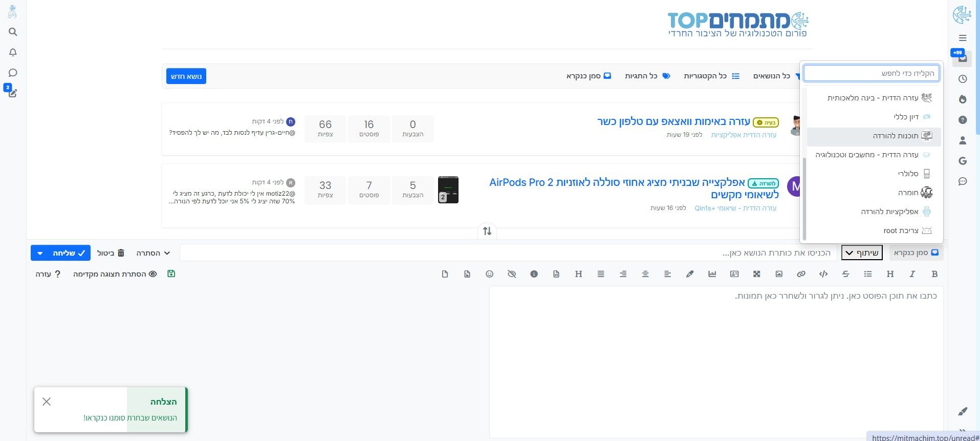The width and height of the screenshot is (980, 441).
Task: Toggle hide preview (הסתרת תצוגה מקדימה)
Action: coord(115,274)
